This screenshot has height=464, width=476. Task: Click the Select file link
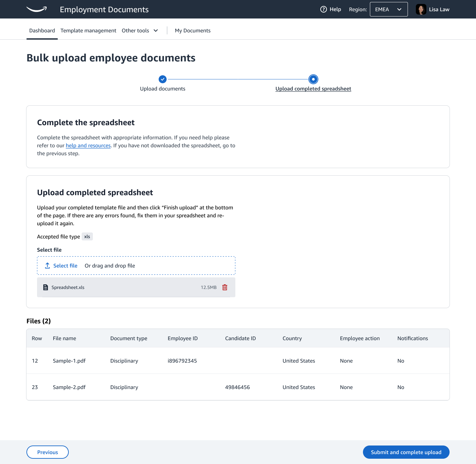65,266
